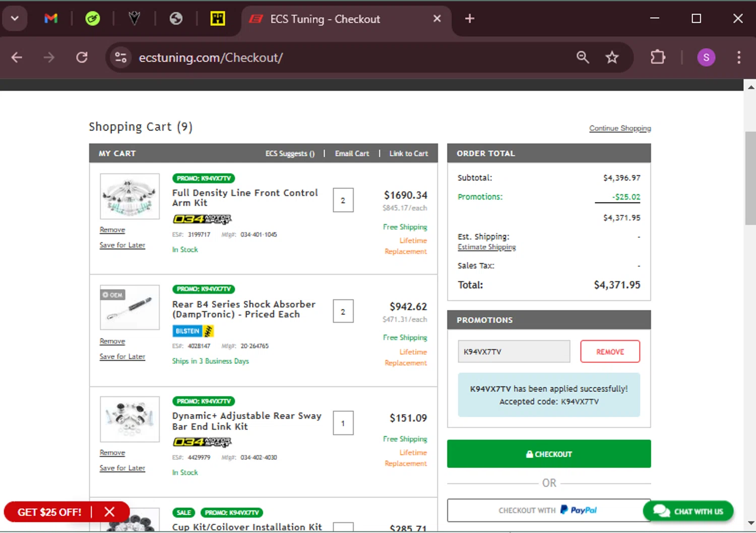Click the Email Cart menu link

(352, 154)
